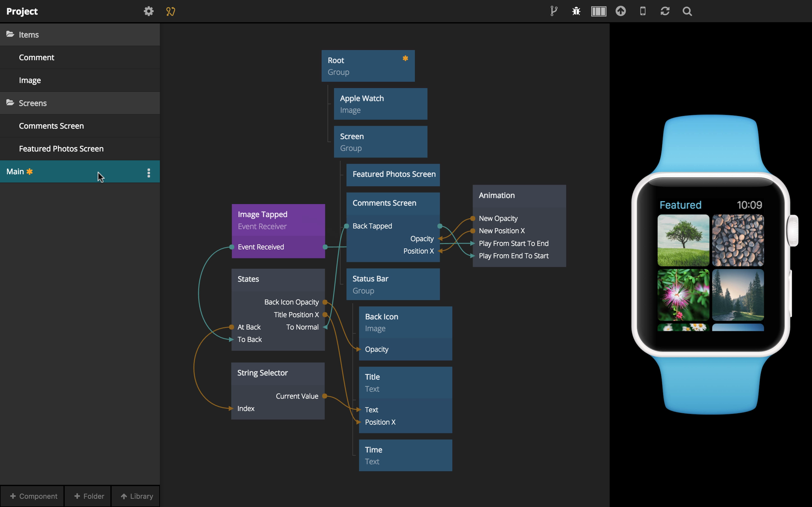Select Comments Screen in the sidebar

click(51, 126)
